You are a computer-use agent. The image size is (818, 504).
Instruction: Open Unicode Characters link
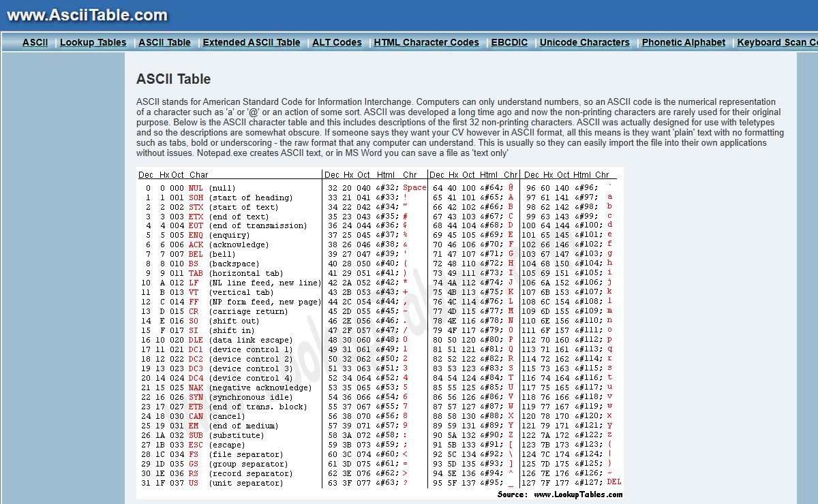click(585, 42)
